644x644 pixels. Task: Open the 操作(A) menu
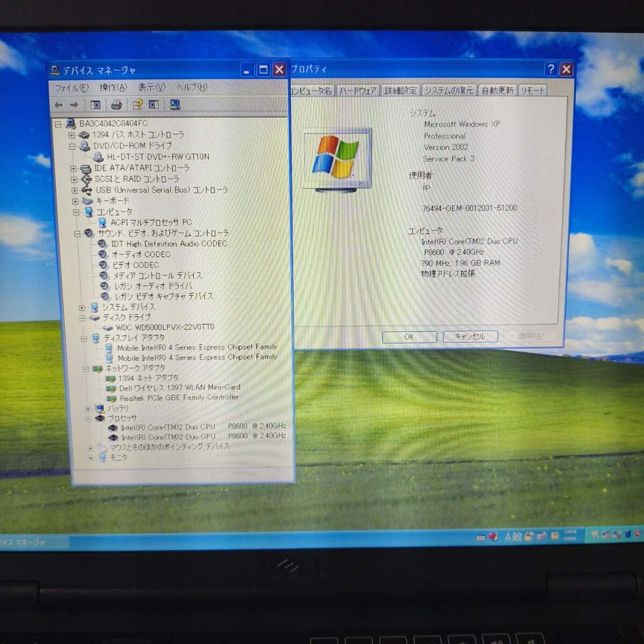pos(113,87)
